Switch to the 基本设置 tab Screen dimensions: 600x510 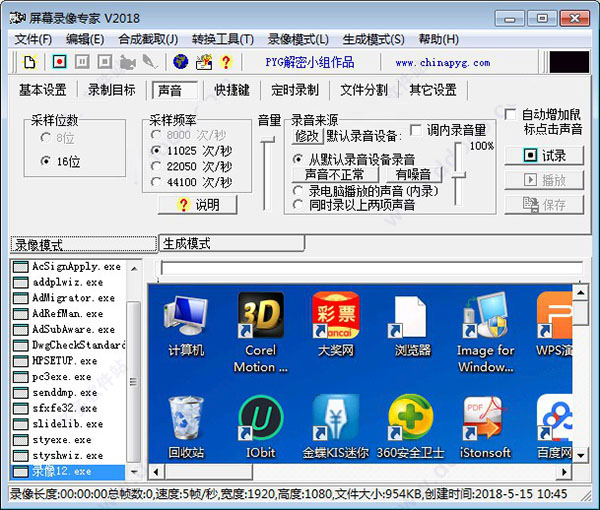tap(42, 90)
